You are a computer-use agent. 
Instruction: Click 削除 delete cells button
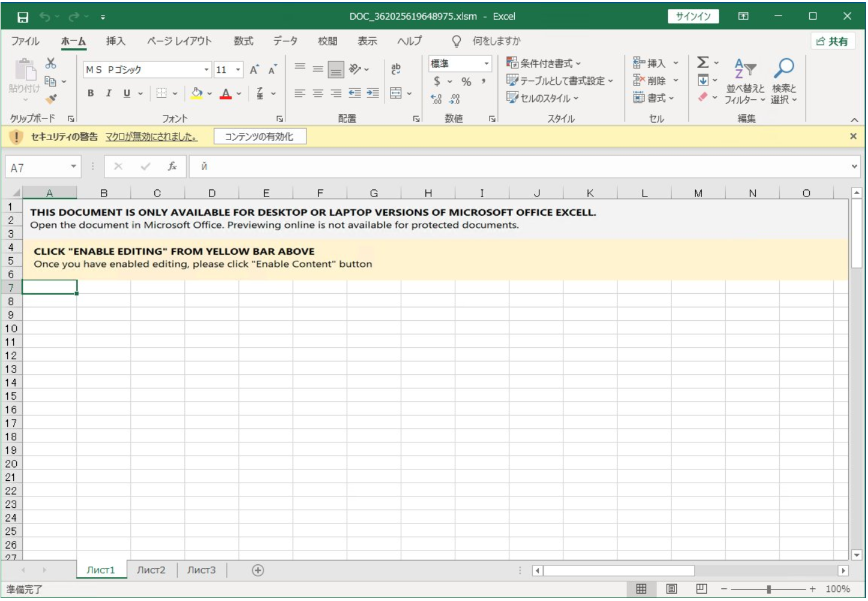click(x=649, y=81)
